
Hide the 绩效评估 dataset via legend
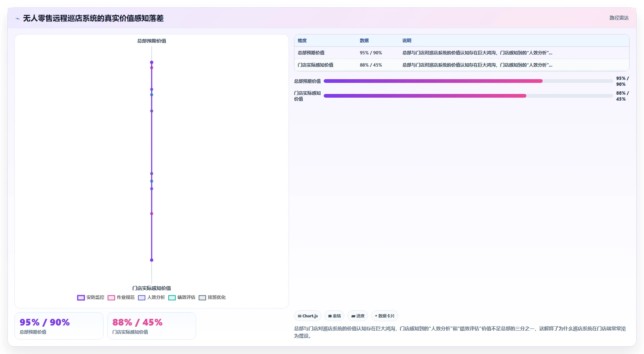point(172,298)
